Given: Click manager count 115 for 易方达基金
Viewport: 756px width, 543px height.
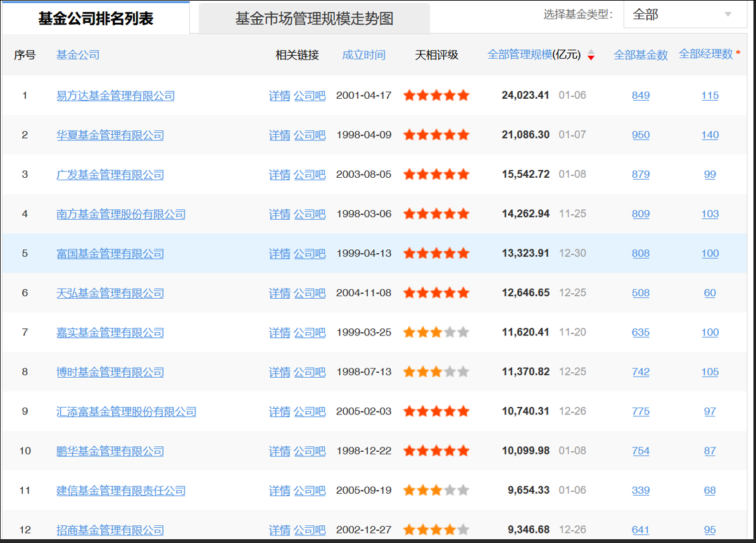Looking at the screenshot, I should pos(710,95).
